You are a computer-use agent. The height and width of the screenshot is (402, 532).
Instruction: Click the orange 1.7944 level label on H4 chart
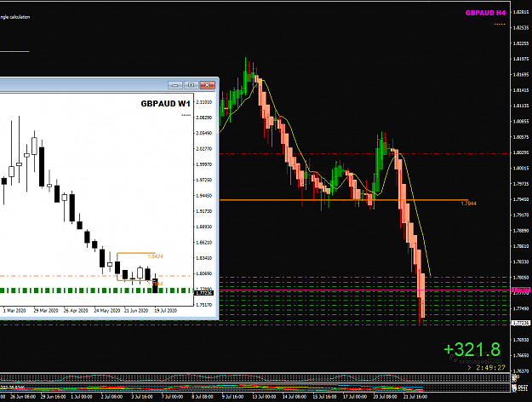pos(468,204)
